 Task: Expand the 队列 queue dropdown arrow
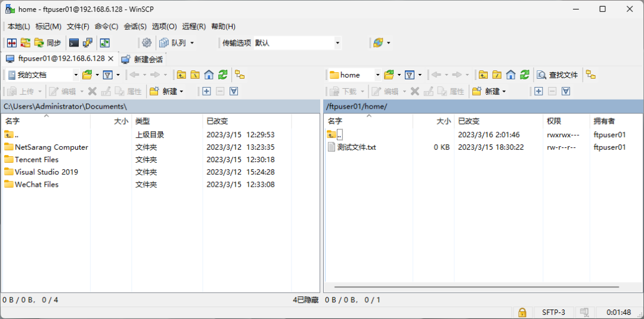[192, 43]
